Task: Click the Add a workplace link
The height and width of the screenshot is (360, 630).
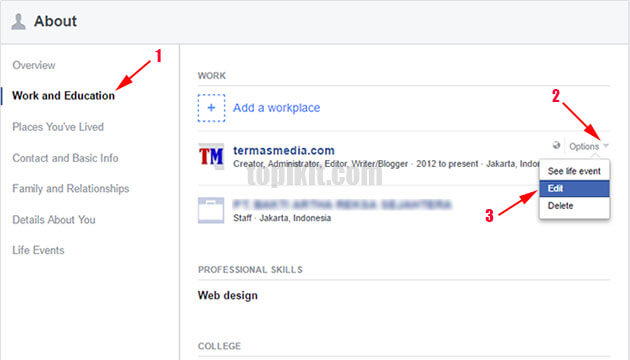Action: tap(276, 108)
